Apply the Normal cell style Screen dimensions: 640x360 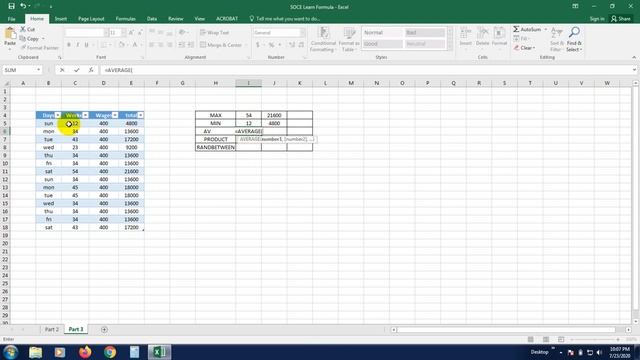click(382, 32)
